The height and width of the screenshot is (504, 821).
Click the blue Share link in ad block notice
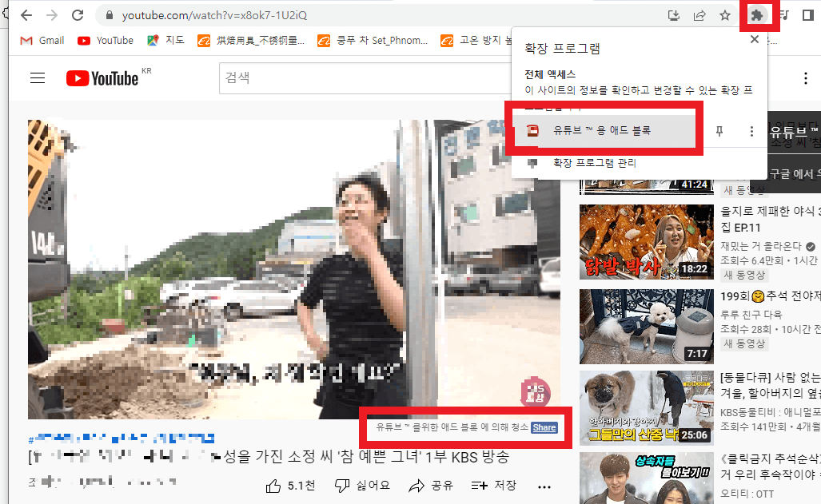[x=545, y=427]
